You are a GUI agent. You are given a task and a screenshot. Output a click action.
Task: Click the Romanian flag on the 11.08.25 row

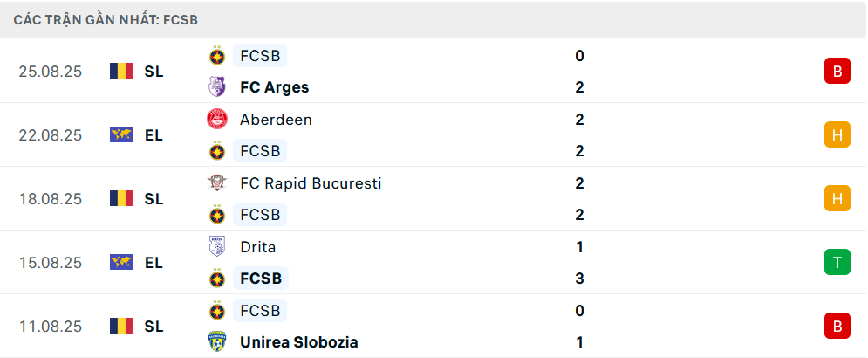121,327
